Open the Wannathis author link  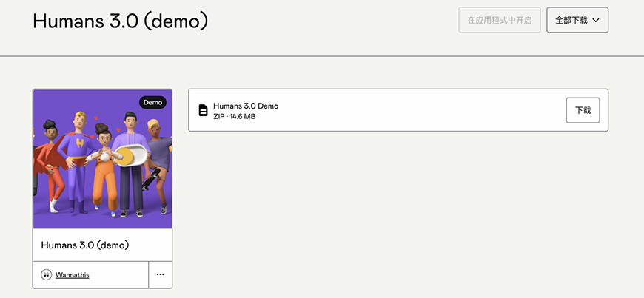coord(73,274)
